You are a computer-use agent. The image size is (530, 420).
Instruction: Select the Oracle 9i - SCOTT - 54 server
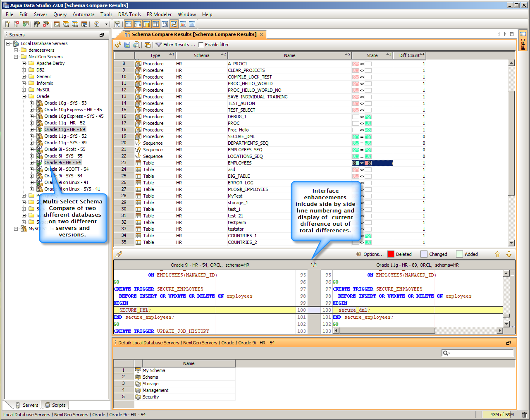[66, 169]
